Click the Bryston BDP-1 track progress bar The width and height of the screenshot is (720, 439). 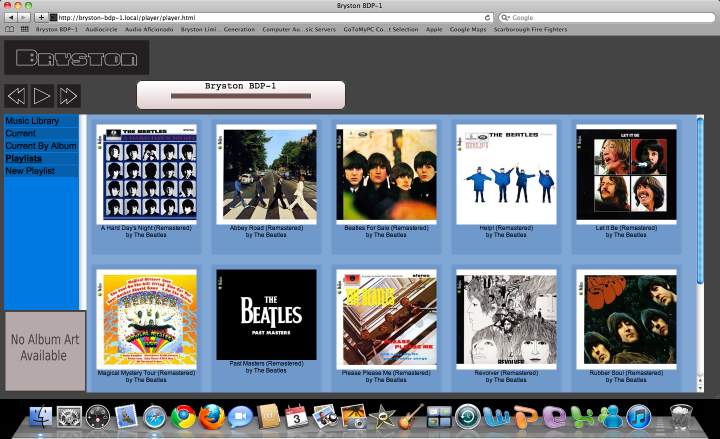click(241, 96)
